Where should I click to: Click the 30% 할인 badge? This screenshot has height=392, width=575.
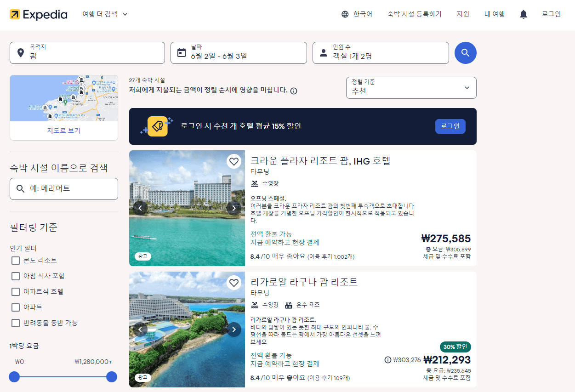(455, 347)
